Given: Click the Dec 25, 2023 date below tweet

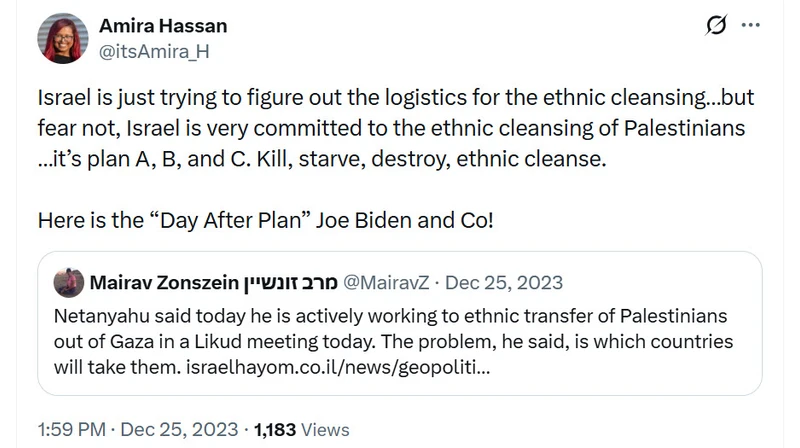Looking at the screenshot, I should [x=179, y=430].
